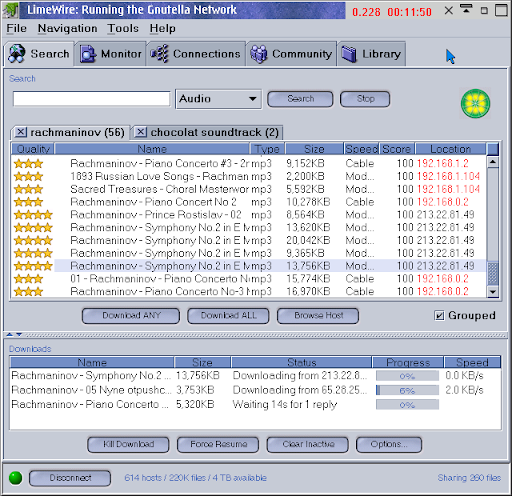The image size is (512, 496).
Task: Select the 01 - Rachmaninov - Piano Concerto result
Action: (248, 279)
